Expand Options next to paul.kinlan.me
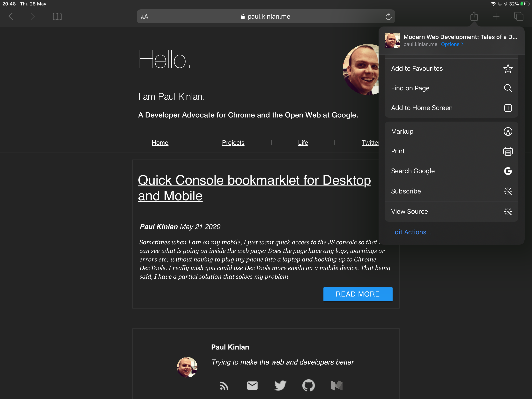 pos(452,44)
